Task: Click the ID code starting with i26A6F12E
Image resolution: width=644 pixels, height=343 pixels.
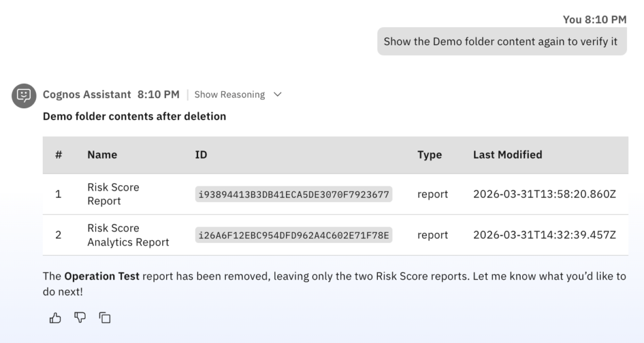Action: pyautogui.click(x=294, y=235)
